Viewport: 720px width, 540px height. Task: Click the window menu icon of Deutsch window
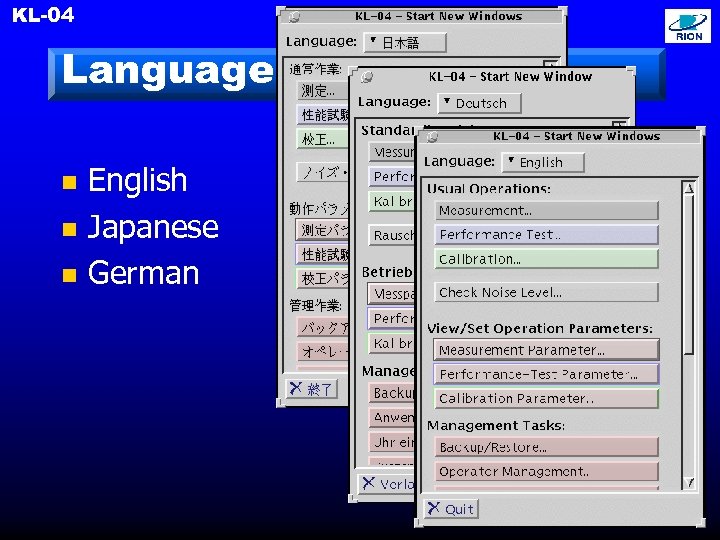[x=366, y=77]
